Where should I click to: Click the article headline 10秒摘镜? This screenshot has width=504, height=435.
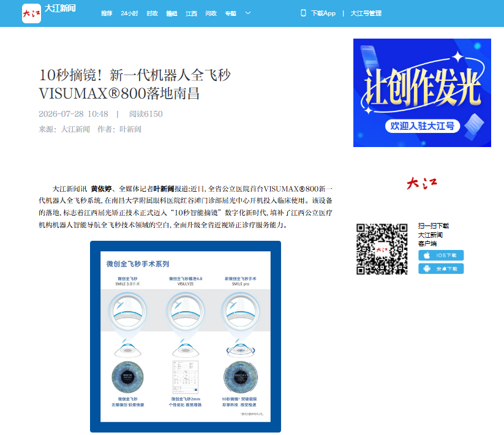(135, 84)
